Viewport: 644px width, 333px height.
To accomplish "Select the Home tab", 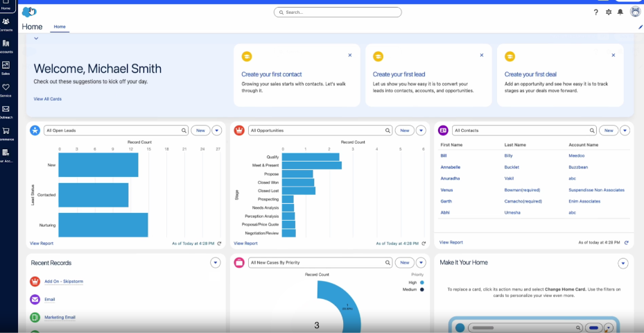I will pyautogui.click(x=60, y=27).
